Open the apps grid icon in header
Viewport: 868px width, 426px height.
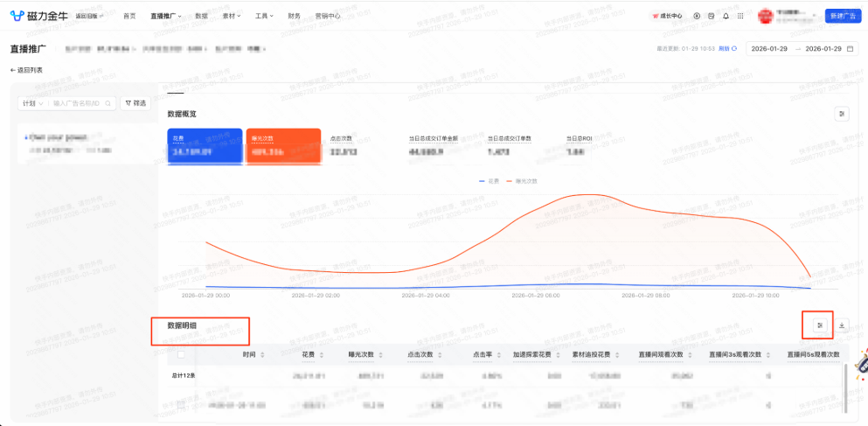click(x=740, y=16)
